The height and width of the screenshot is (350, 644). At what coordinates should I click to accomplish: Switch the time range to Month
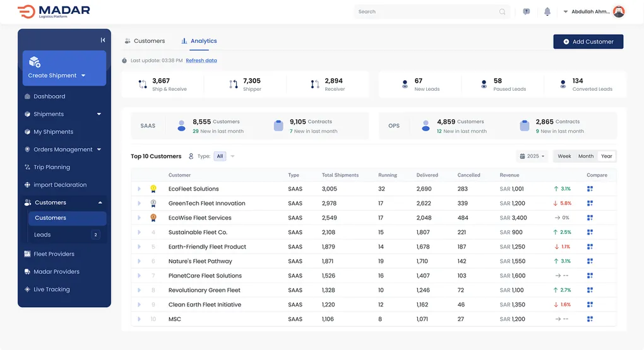tap(586, 156)
